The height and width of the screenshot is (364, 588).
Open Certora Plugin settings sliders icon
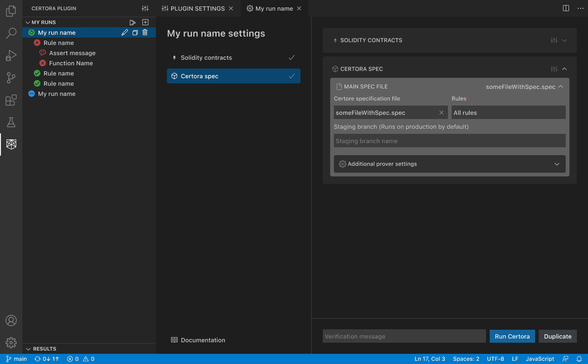coord(145,8)
